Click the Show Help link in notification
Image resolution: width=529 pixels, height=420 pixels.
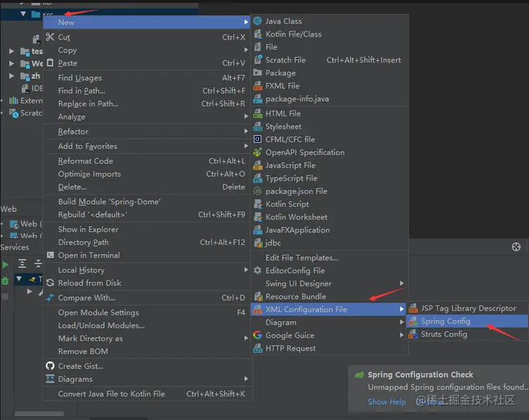coord(387,402)
